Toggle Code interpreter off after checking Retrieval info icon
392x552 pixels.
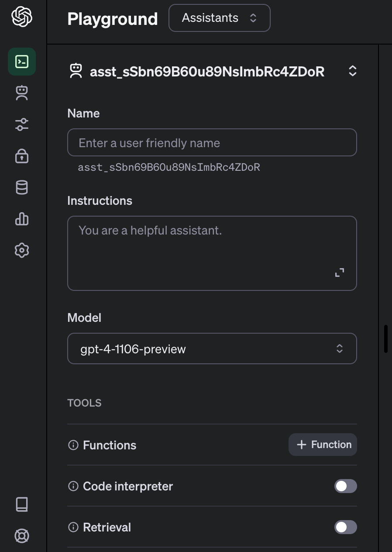pyautogui.click(x=345, y=486)
